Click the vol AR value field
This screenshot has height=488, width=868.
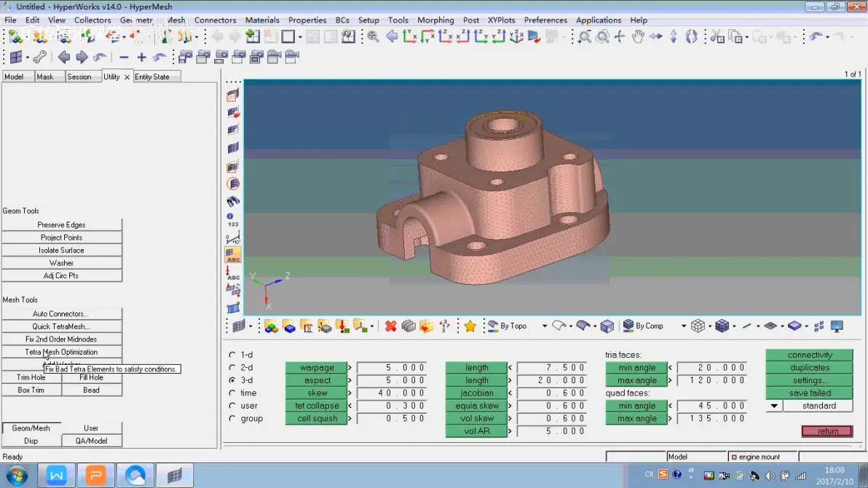point(551,431)
